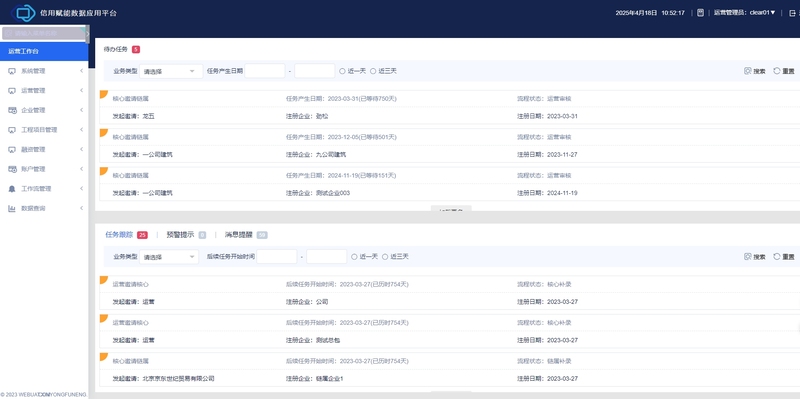Image resolution: width=800 pixels, height=399 pixels.
Task: Open the clear01 user dropdown menu
Action: click(762, 13)
